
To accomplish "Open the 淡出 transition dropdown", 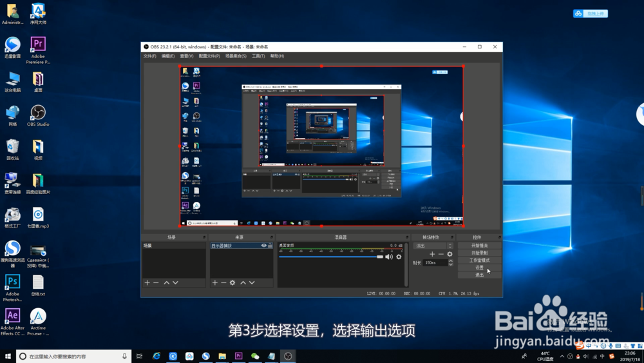I will point(433,246).
